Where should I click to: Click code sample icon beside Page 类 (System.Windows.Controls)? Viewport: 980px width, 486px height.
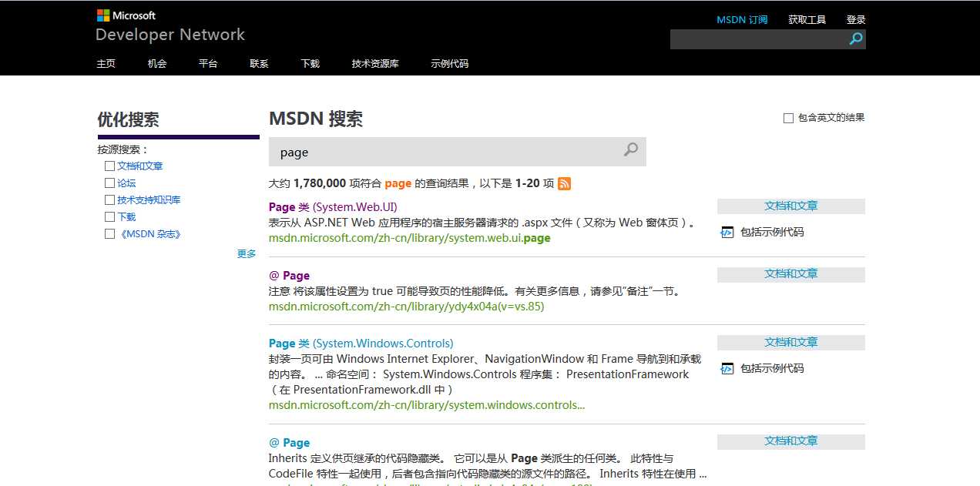(727, 368)
